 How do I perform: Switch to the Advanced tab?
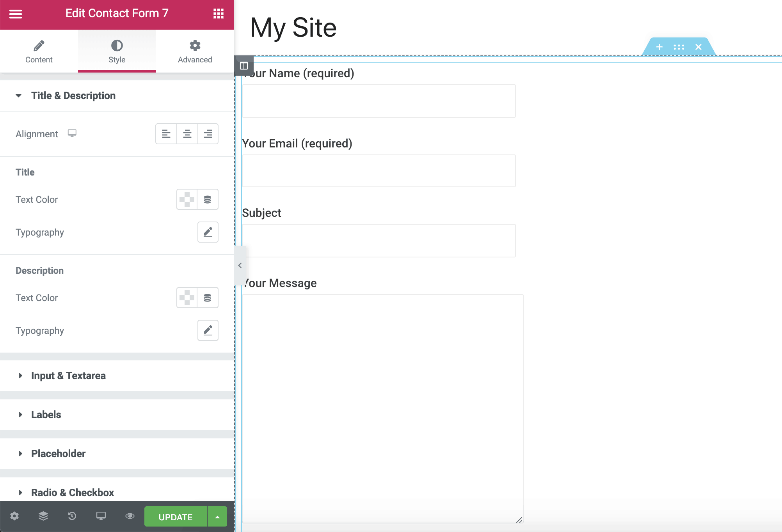pos(195,52)
